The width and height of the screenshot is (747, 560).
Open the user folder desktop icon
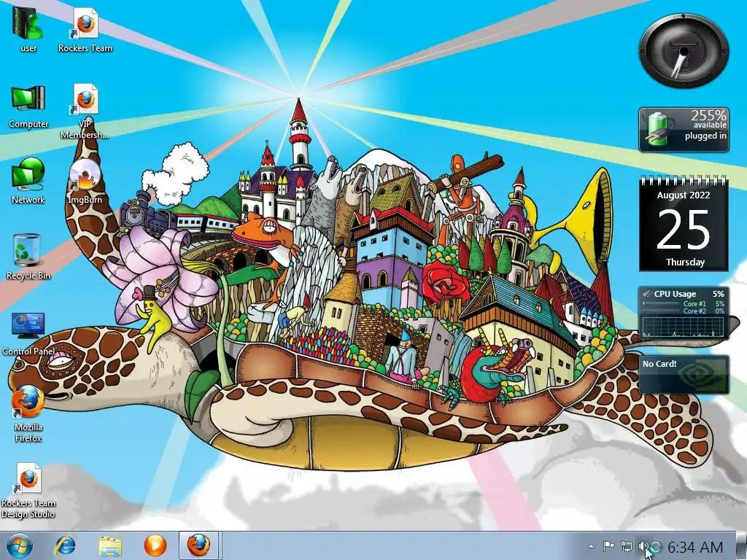[x=28, y=28]
